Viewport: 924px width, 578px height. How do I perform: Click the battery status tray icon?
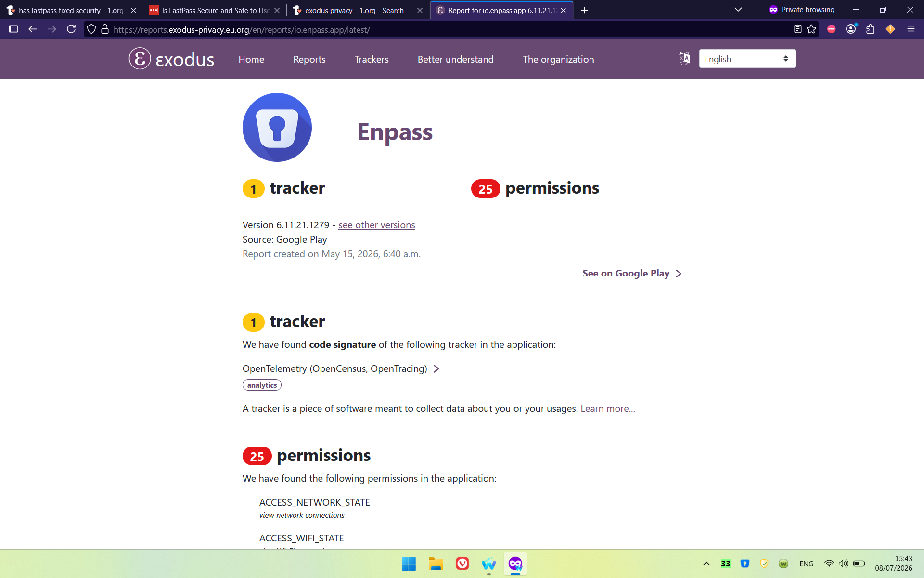pos(859,564)
